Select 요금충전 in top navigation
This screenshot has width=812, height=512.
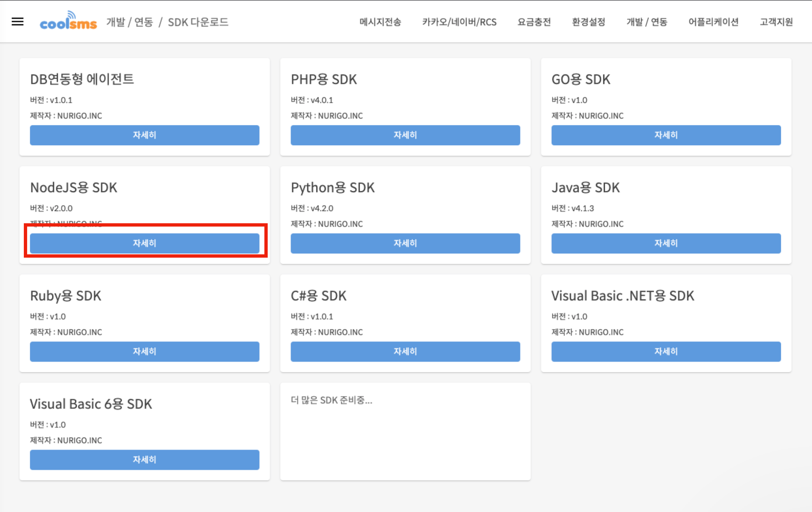(534, 22)
